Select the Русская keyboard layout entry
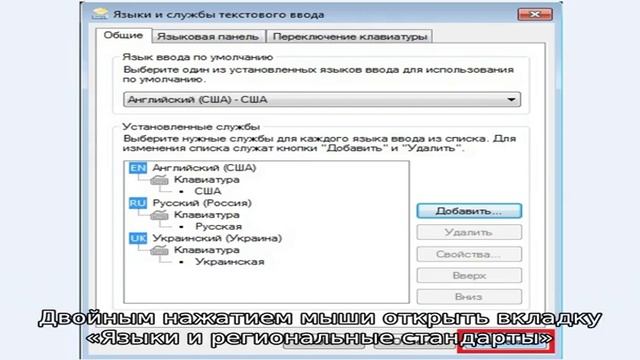This screenshot has height=360, width=640. coord(218,227)
